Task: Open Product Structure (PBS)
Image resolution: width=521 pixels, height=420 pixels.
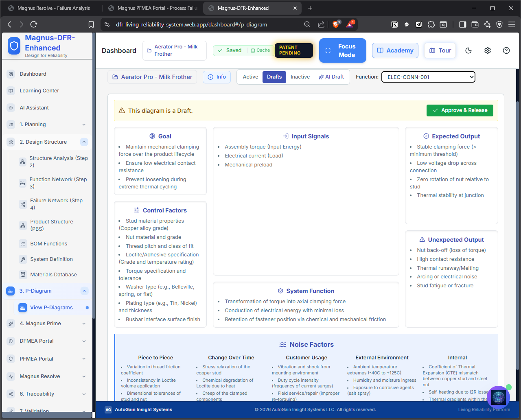Action: [53, 225]
